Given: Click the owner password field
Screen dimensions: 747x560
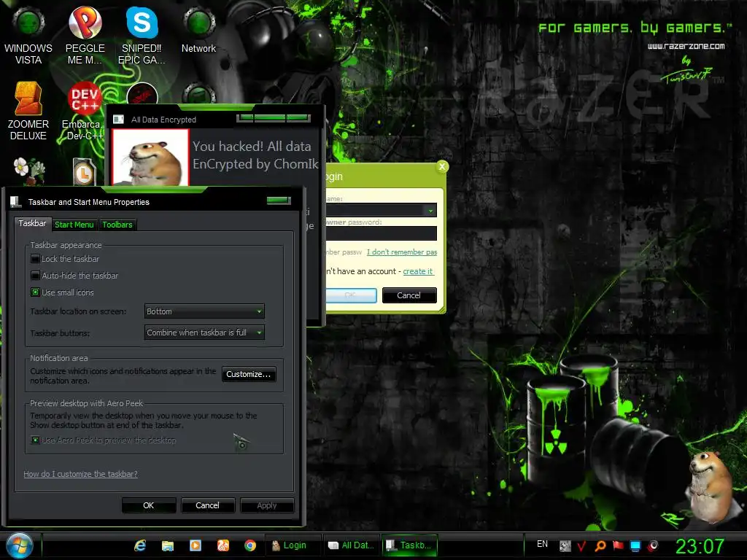Looking at the screenshot, I should 381,233.
